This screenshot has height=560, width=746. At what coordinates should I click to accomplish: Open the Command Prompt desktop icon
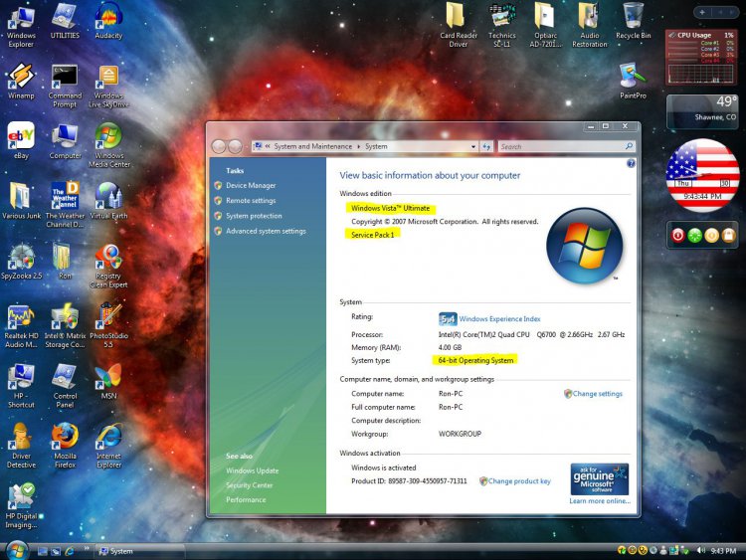(x=65, y=87)
